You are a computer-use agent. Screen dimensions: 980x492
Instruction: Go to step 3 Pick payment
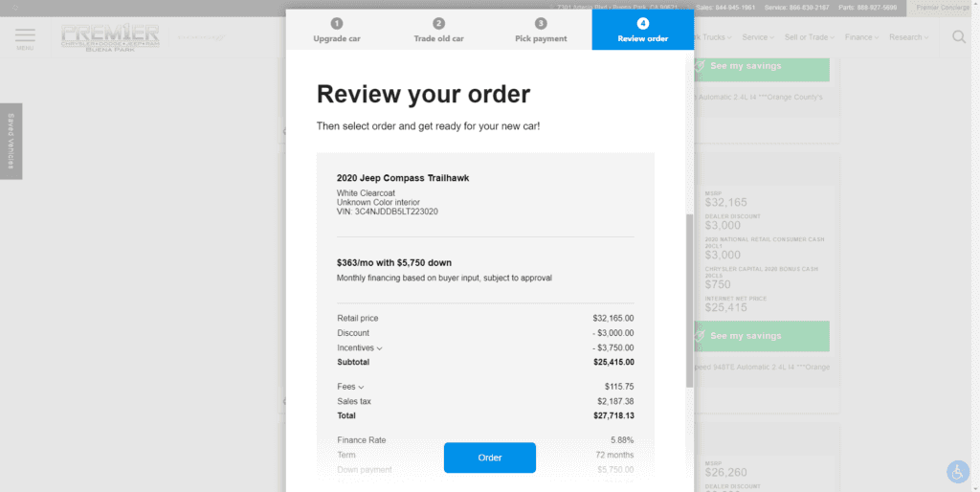point(541,30)
